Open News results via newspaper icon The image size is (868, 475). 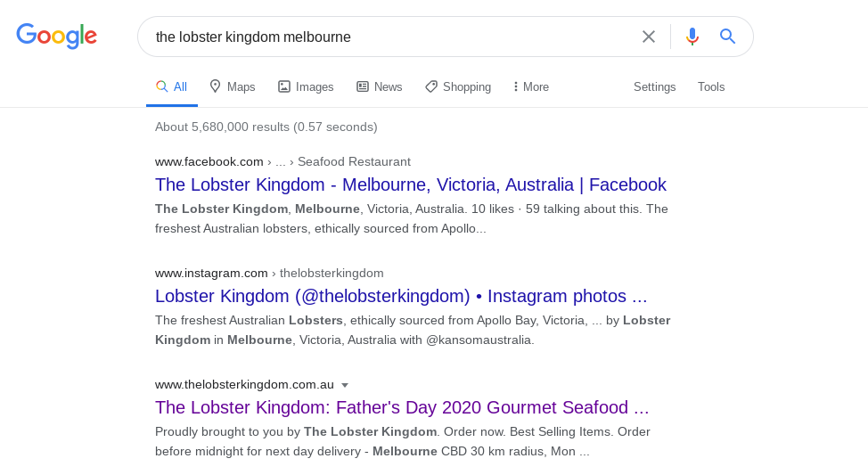363,86
